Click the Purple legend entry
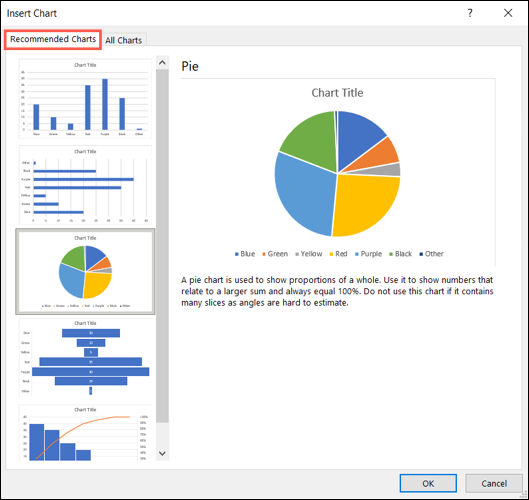529x500 pixels. click(368, 254)
